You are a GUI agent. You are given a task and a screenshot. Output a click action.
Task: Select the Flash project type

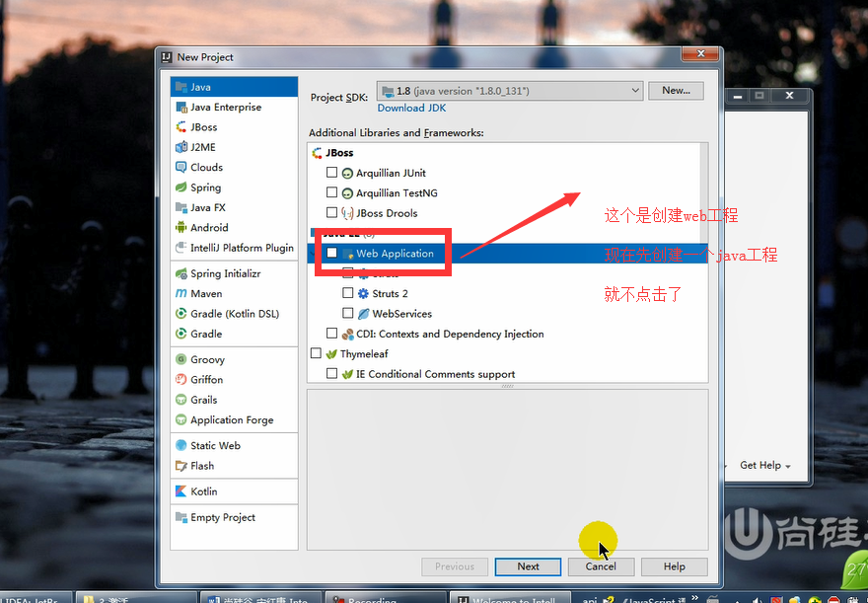[234, 466]
